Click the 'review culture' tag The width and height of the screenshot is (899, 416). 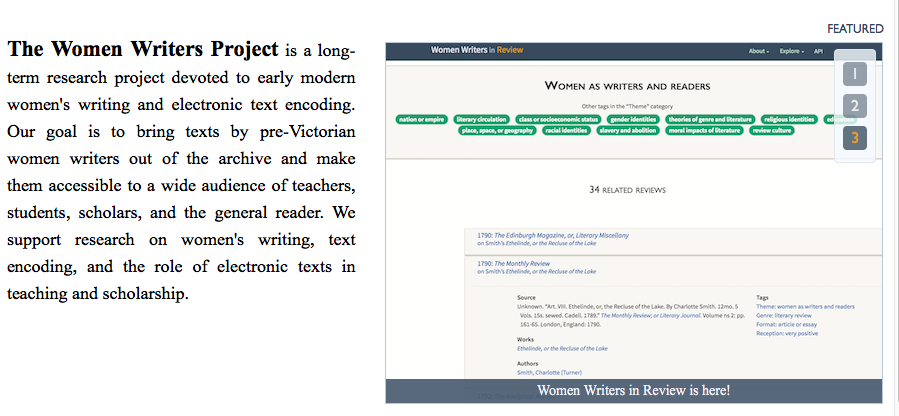pyautogui.click(x=772, y=131)
